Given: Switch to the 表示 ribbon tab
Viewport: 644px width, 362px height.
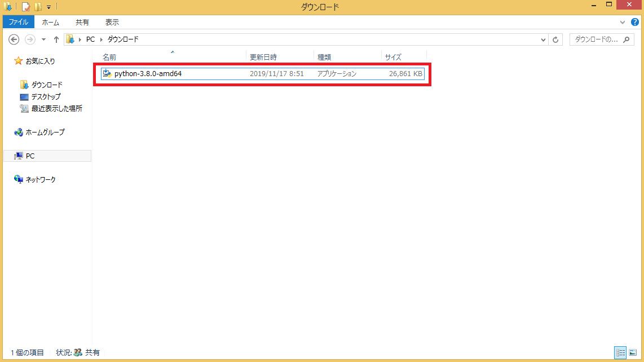Looking at the screenshot, I should click(112, 22).
